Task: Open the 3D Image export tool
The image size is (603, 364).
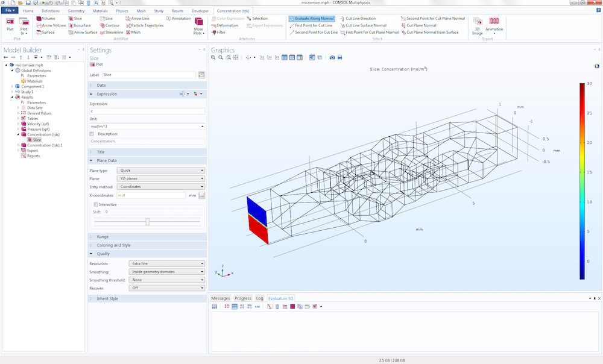Action: coord(477,26)
